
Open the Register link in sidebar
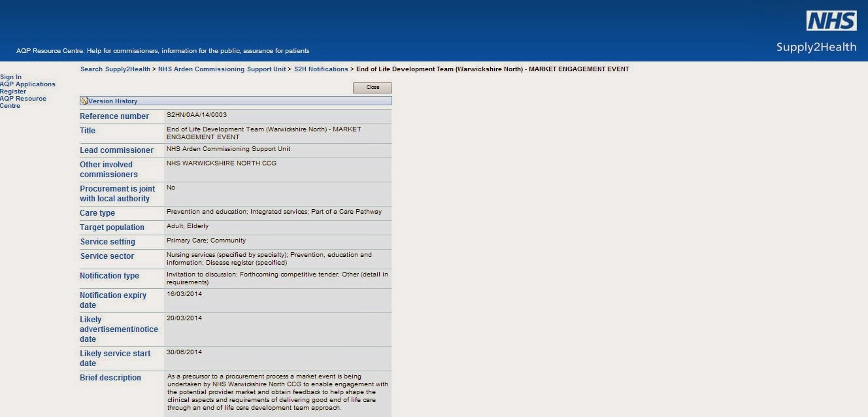pos(13,92)
